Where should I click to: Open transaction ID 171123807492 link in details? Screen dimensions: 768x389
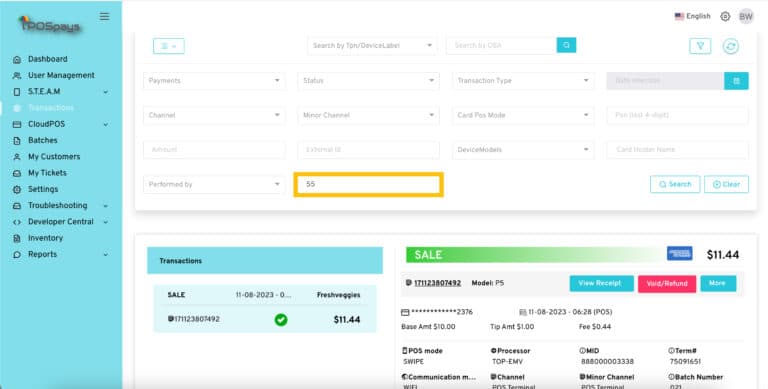click(437, 283)
